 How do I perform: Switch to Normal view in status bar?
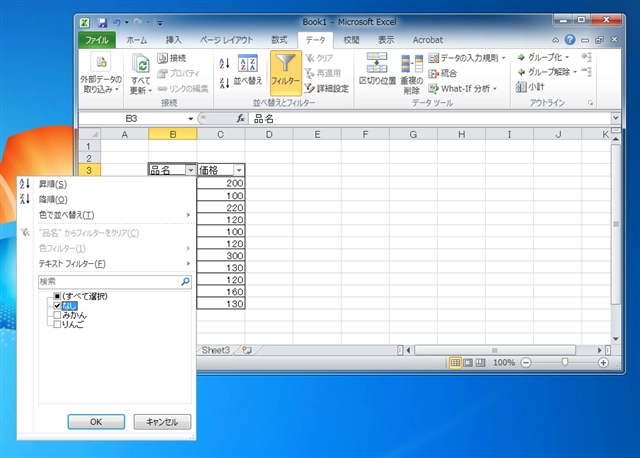(455, 362)
